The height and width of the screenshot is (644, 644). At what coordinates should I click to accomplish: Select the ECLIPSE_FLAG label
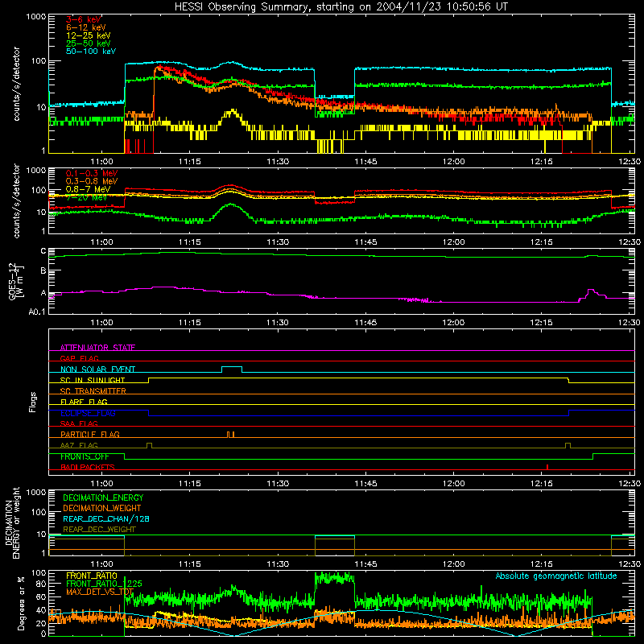[88, 413]
